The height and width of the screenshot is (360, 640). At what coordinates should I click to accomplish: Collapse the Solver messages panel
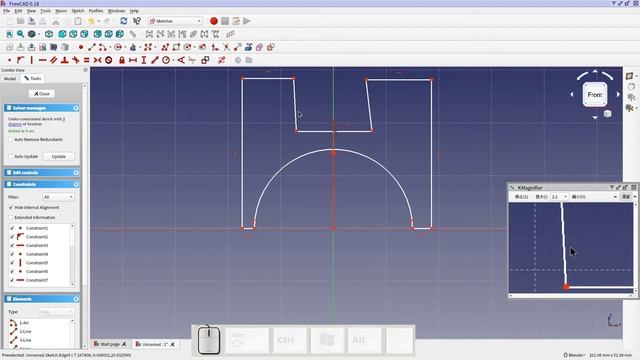coord(76,108)
